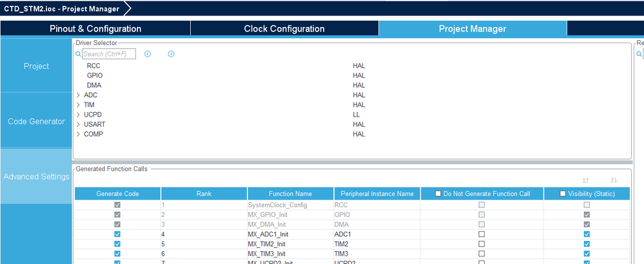
Task: Check Do Not Generate Function Call for MX_ADC1_Init
Action: pos(482,234)
